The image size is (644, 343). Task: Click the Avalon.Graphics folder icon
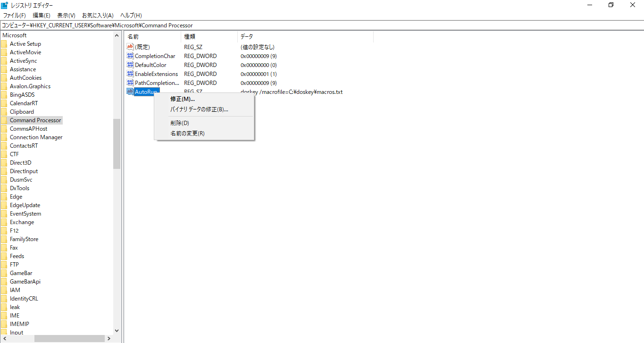click(x=4, y=86)
